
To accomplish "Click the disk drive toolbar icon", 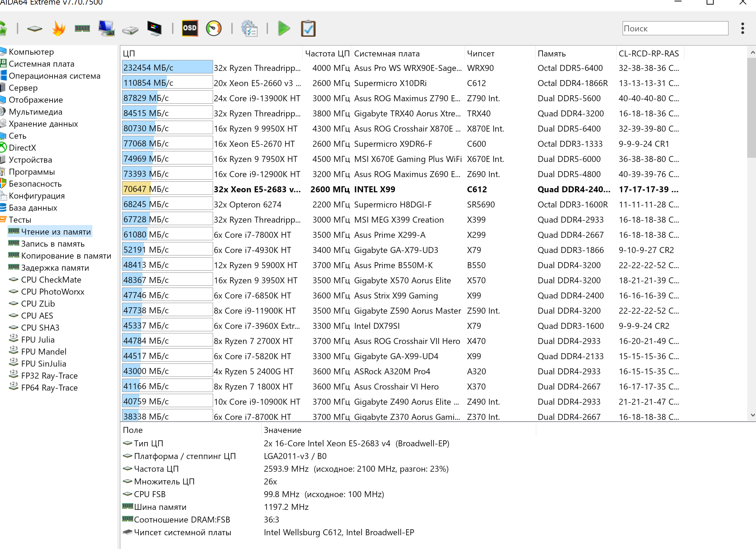I will pyautogui.click(x=130, y=30).
